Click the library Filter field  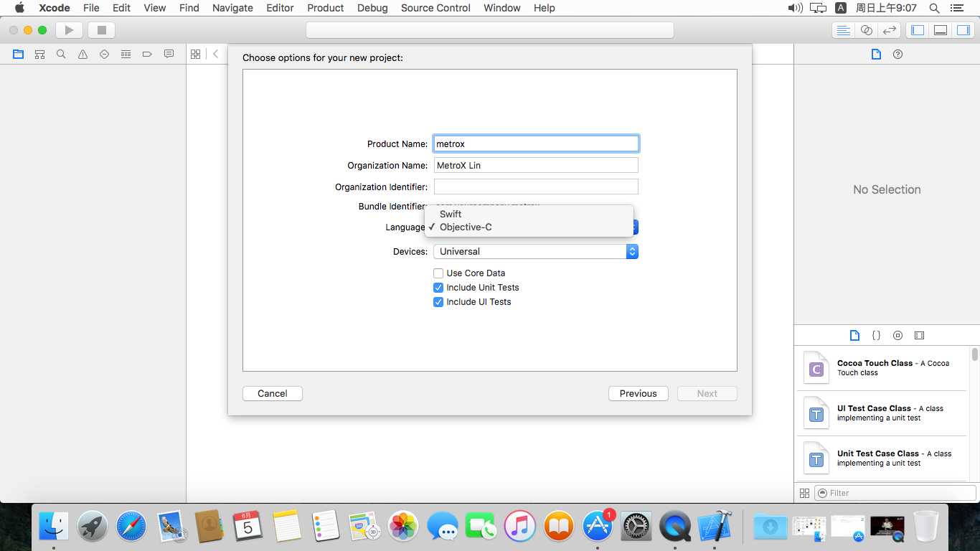tap(895, 493)
